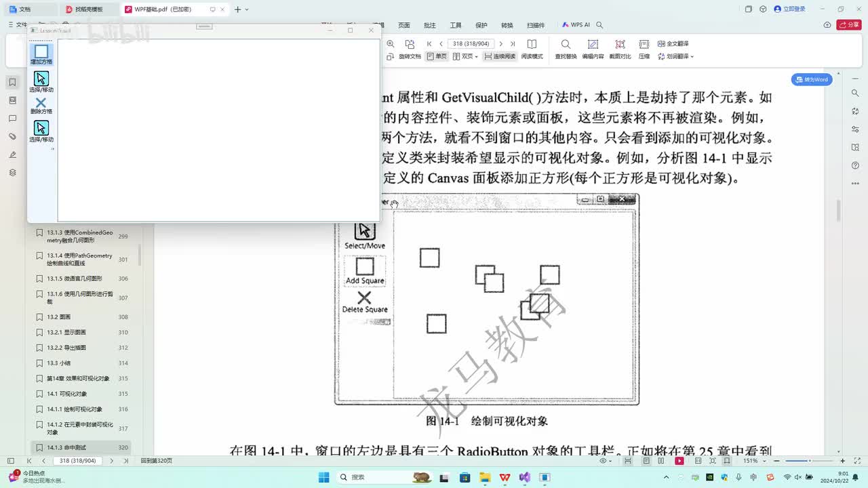Open the 划词翻译 dropdown
The width and height of the screenshot is (868, 488).
[675, 56]
